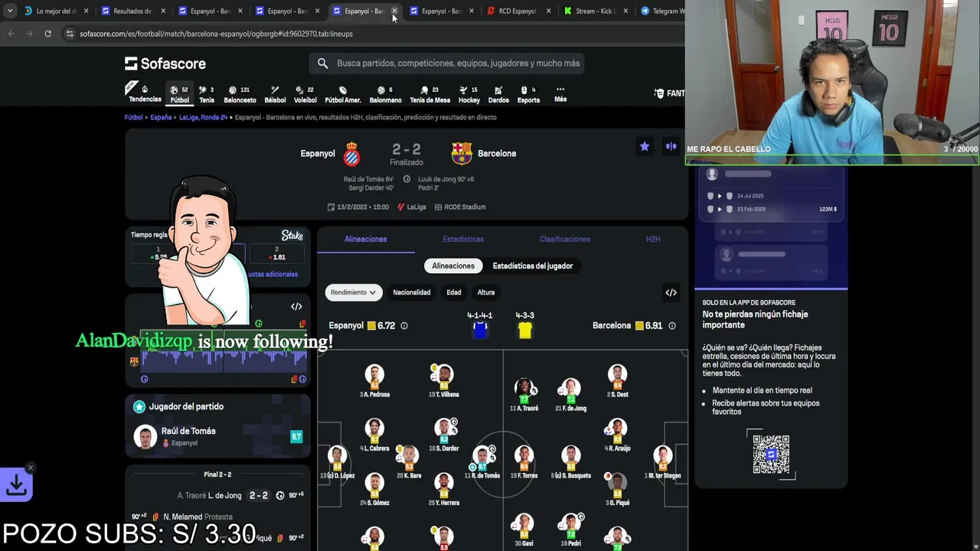Viewport: 980px width, 551px height.
Task: Open the Estadísticas tab
Action: coord(463,240)
